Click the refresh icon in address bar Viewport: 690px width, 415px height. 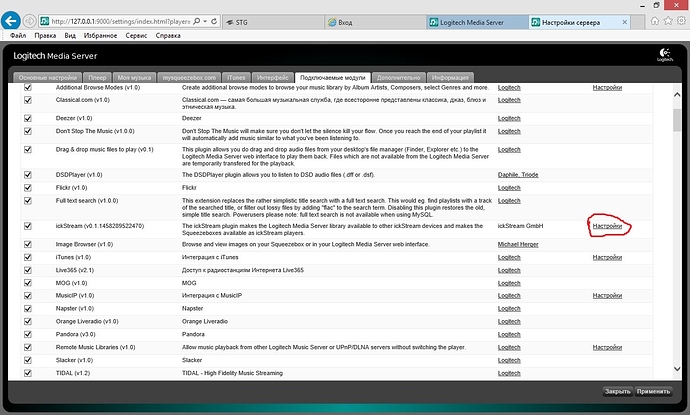point(214,21)
